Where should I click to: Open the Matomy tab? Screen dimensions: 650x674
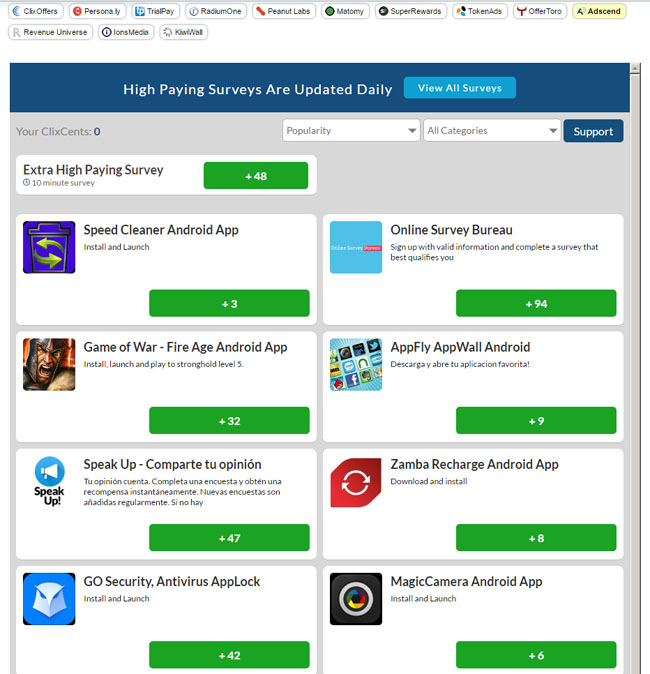(345, 11)
